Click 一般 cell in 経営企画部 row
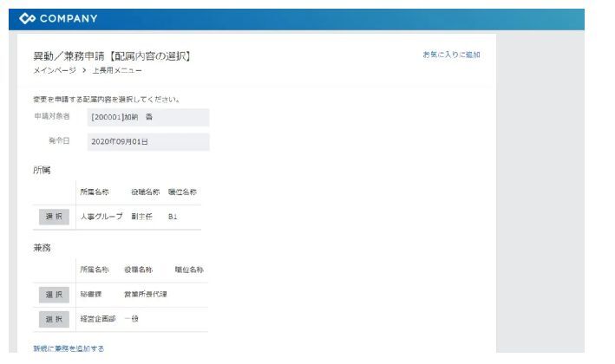Screen dimensions: 615x364 131,319
